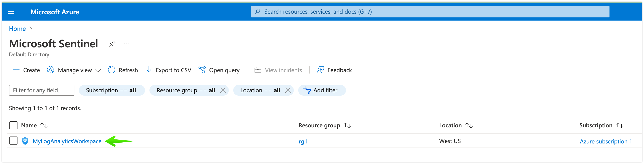Viewport: 644px width, 164px height.
Task: Click the Export to CSV label
Action: [x=173, y=70]
